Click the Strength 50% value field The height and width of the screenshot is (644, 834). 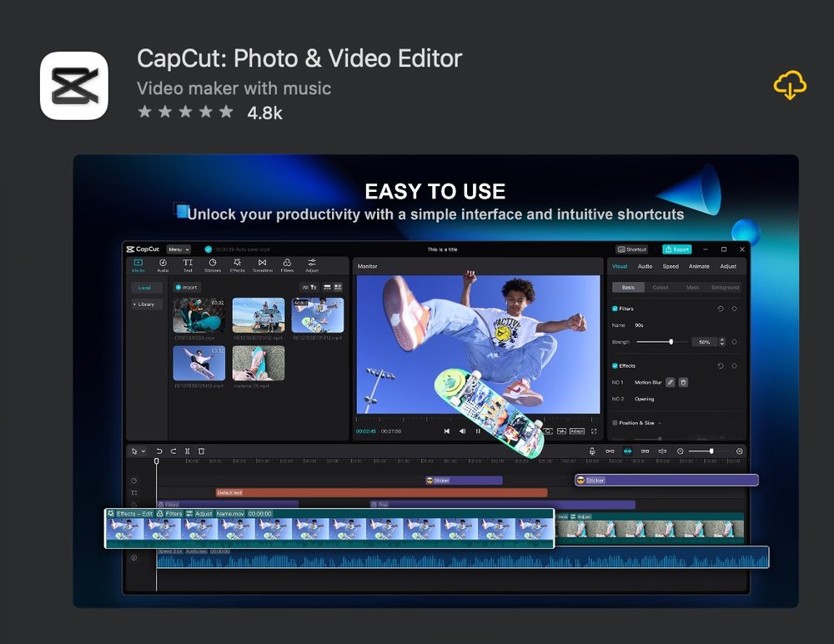click(x=704, y=342)
